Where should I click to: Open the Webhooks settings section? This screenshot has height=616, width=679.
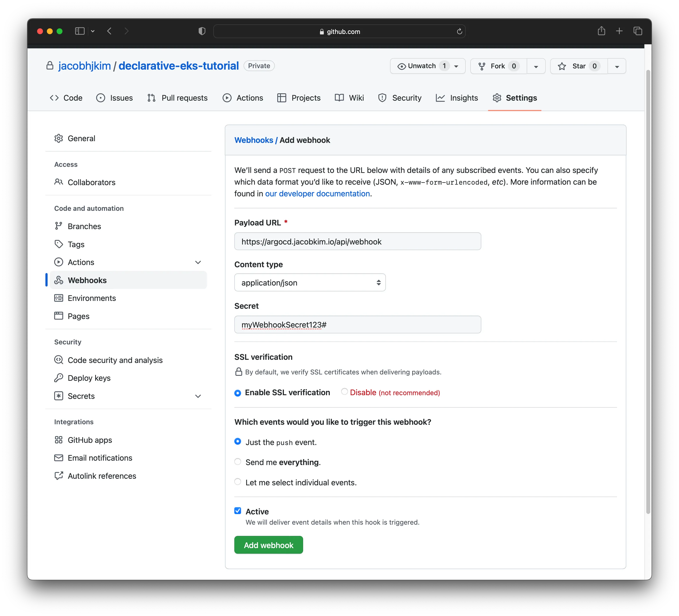pos(87,280)
